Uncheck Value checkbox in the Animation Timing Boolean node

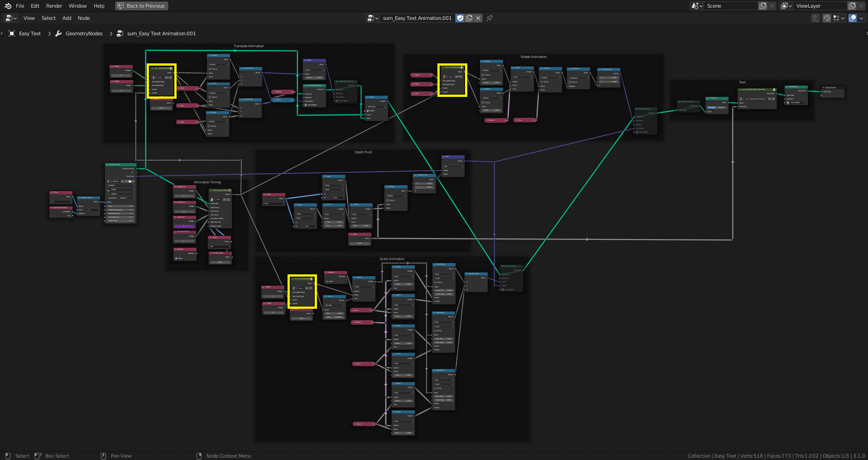[x=176, y=259]
